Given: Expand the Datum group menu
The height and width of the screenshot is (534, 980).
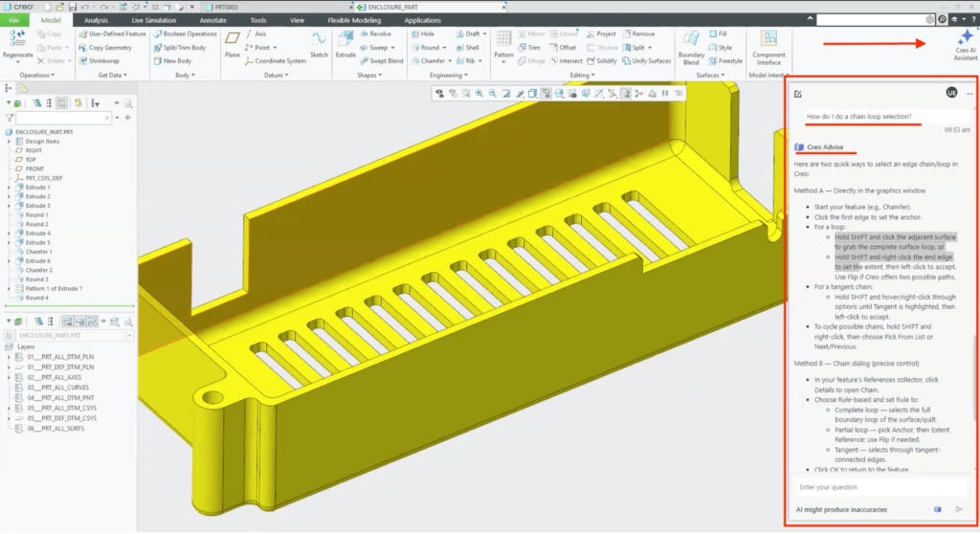Looking at the screenshot, I should click(x=277, y=75).
